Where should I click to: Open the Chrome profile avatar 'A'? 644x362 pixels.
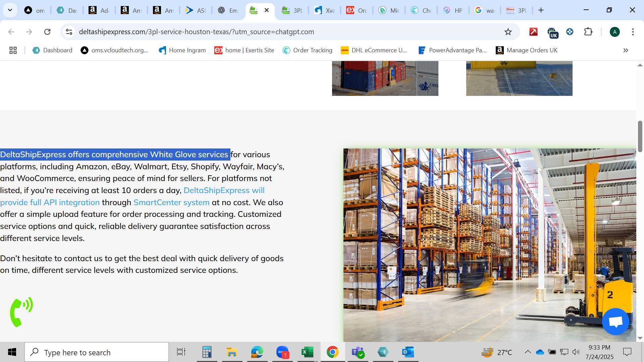[x=614, y=32]
